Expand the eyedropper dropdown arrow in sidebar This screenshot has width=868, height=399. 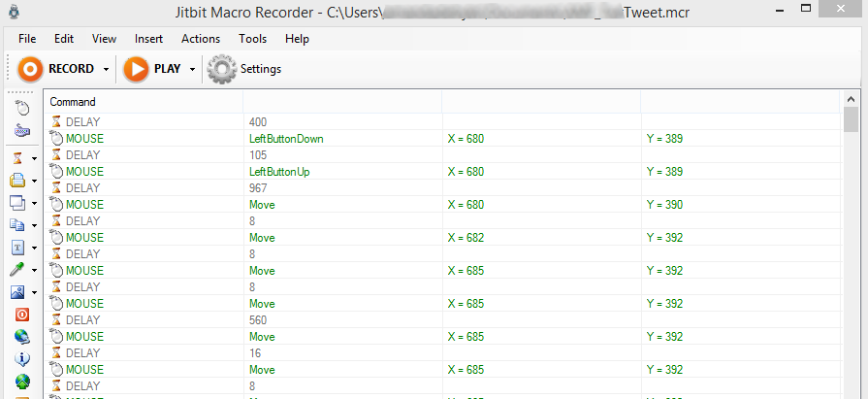coord(34,270)
